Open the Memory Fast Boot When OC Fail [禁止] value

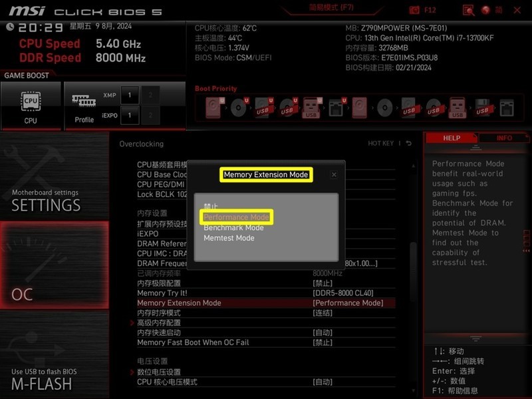[x=323, y=342]
